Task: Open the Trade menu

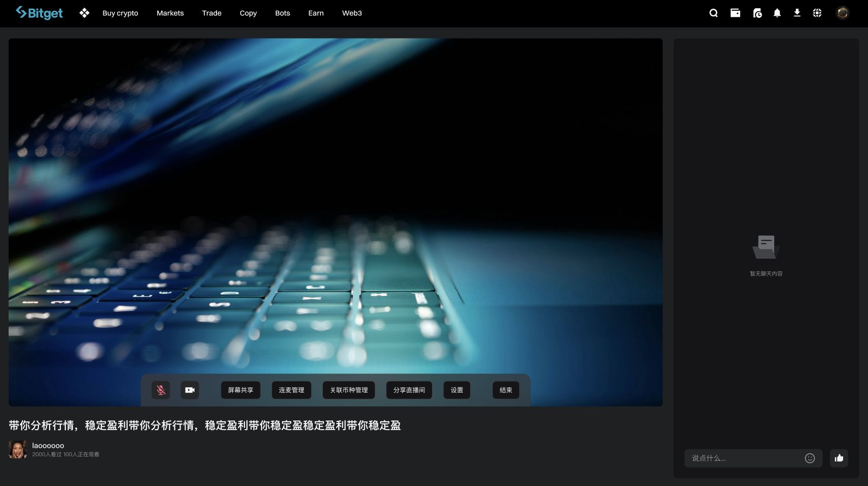Action: tap(211, 13)
